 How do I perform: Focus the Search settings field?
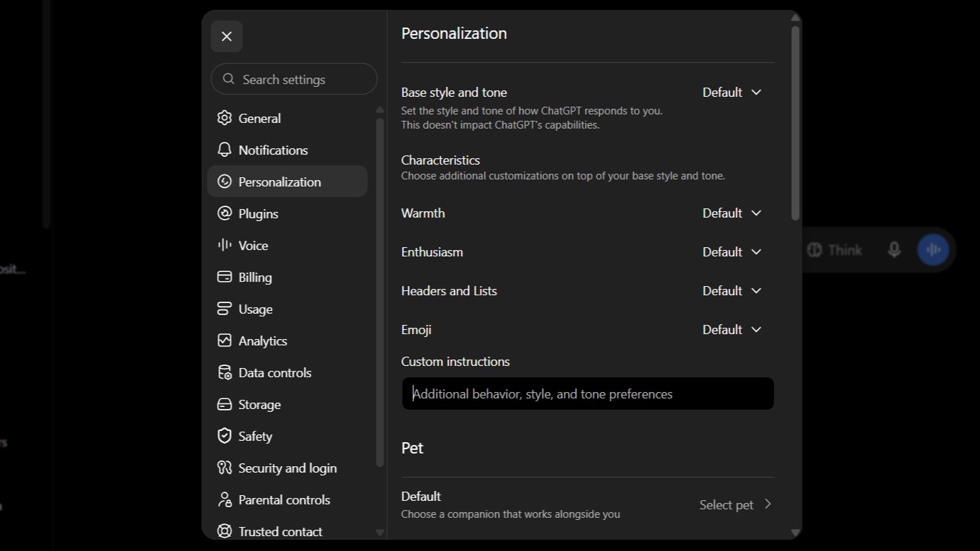tap(294, 79)
